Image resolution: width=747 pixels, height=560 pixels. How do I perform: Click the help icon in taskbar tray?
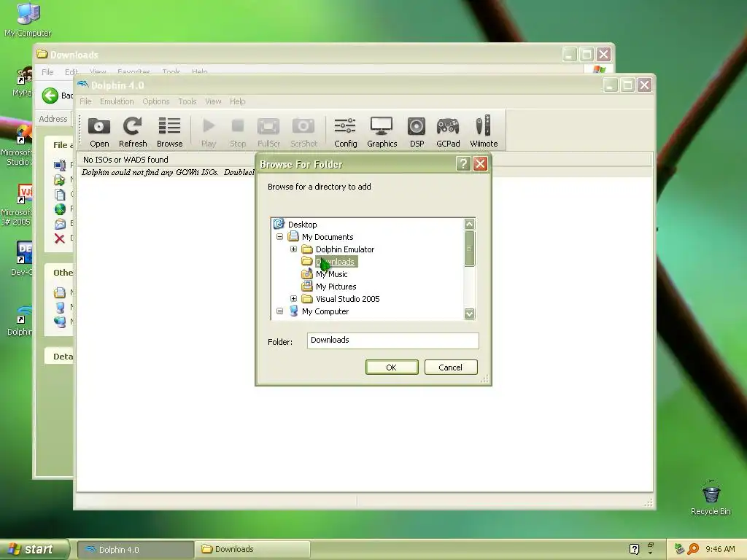point(634,549)
